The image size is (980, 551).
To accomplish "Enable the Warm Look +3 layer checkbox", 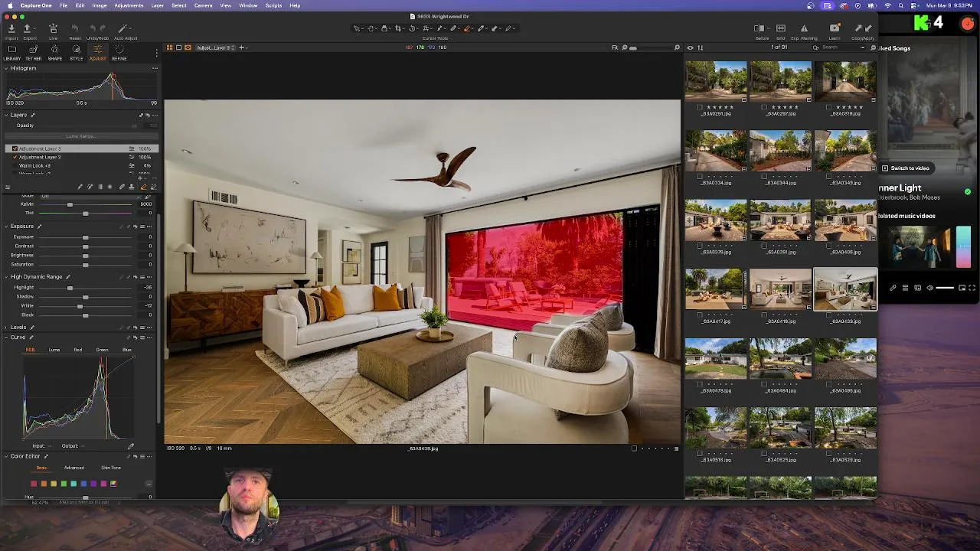I will (15, 165).
